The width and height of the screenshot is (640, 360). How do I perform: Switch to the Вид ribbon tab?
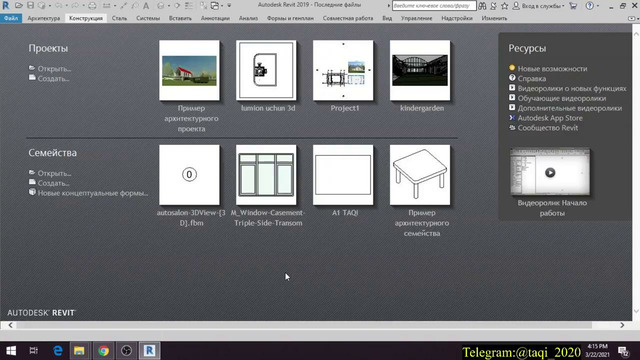point(387,18)
